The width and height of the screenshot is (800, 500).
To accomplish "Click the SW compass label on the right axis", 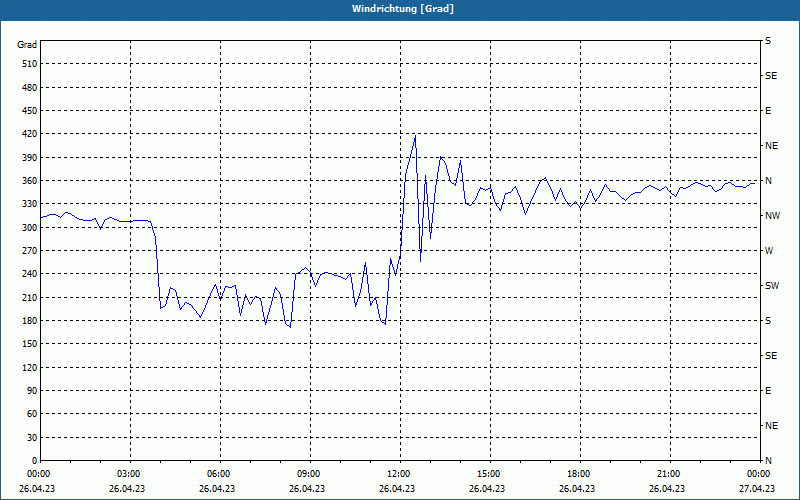I will pos(772,286).
